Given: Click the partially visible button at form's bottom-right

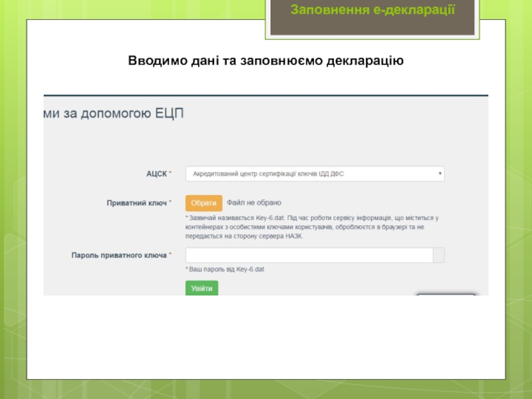Looking at the screenshot, I should coord(446,294).
